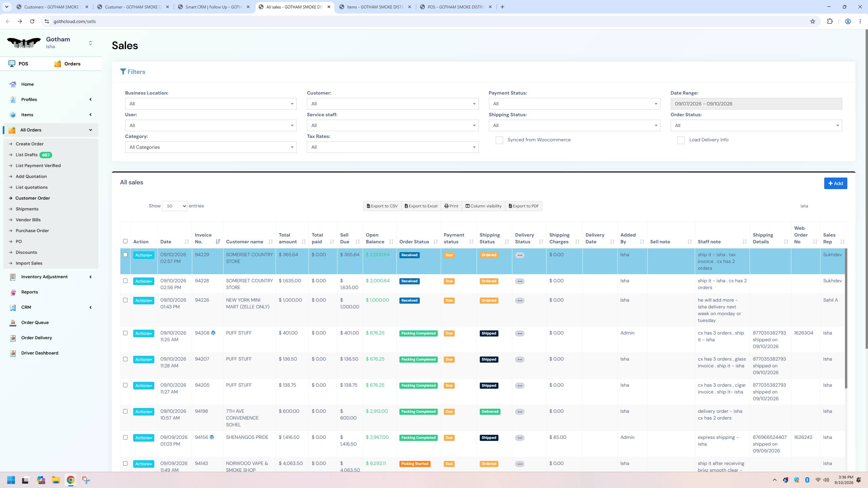
Task: Open Actions dropdown for invoice 94226
Action: click(143, 301)
